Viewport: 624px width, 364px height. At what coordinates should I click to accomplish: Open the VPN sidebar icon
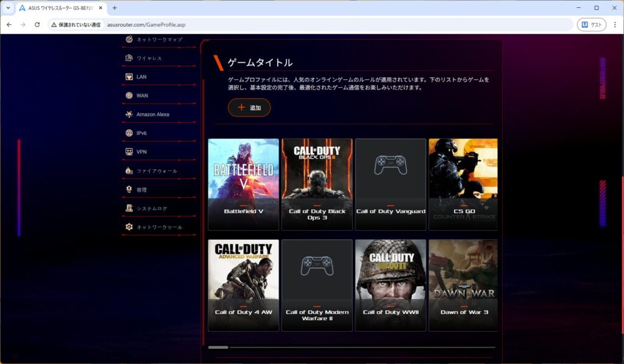coord(129,152)
